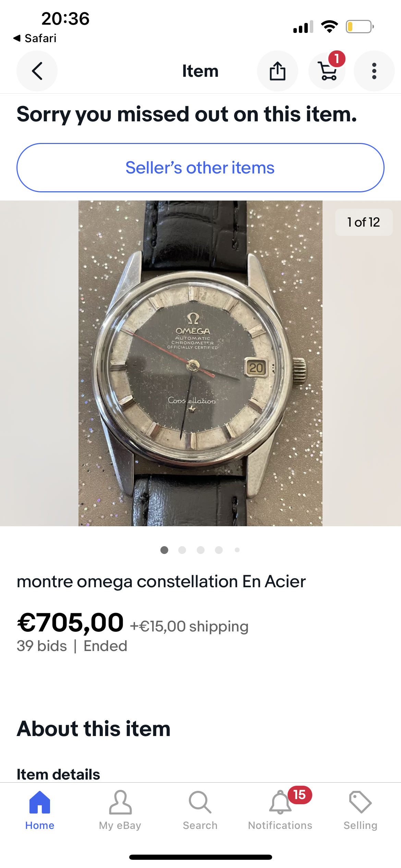This screenshot has width=401, height=868.
Task: Go to the Home tab
Action: click(40, 810)
